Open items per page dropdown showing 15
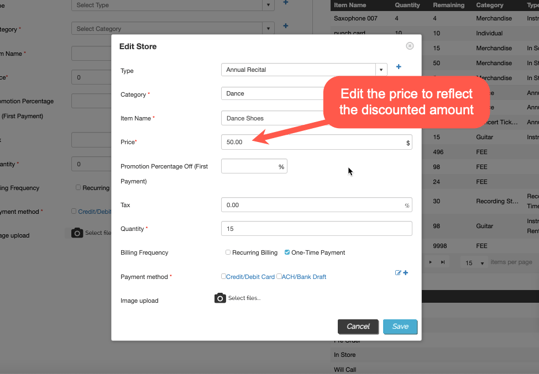539x374 pixels. [x=474, y=263]
